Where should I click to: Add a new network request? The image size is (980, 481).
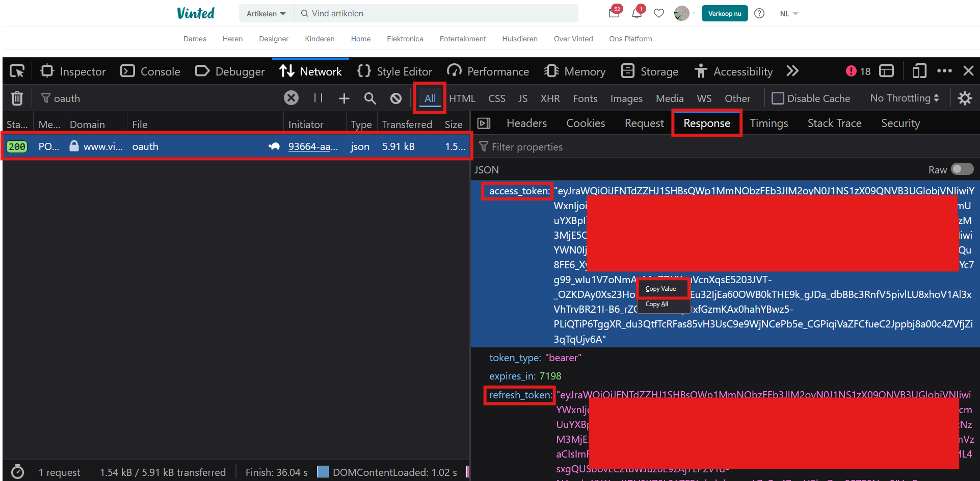pyautogui.click(x=344, y=98)
